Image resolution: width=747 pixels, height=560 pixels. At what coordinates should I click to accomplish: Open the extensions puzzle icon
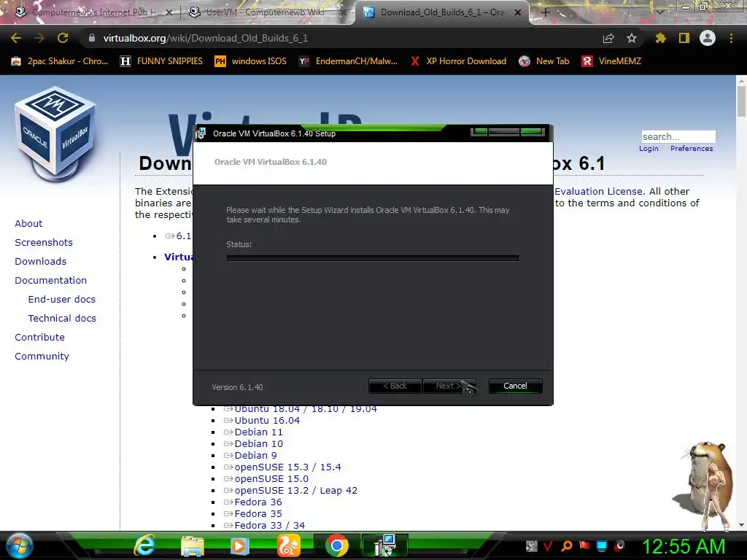point(660,38)
